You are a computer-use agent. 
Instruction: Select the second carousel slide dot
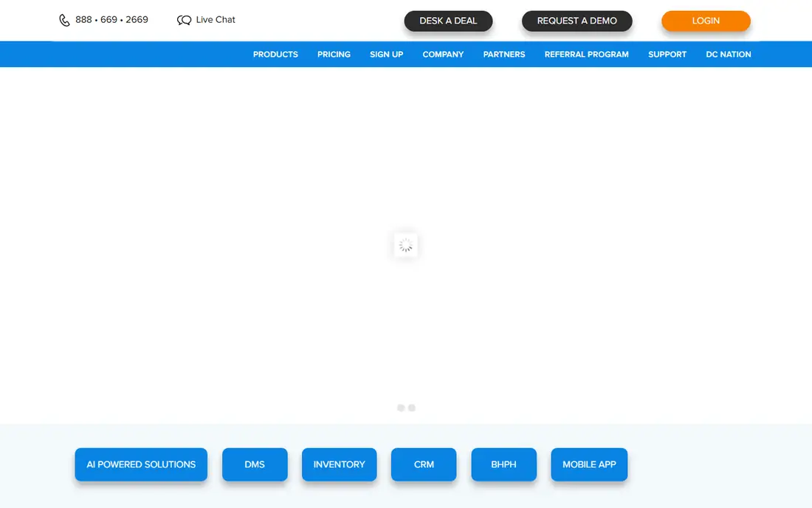point(412,408)
